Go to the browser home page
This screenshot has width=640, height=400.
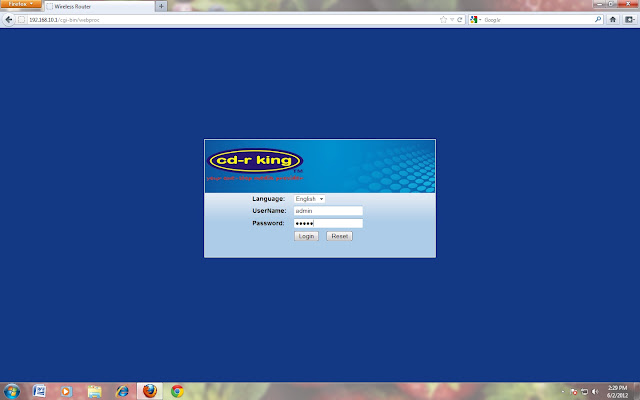coord(613,20)
